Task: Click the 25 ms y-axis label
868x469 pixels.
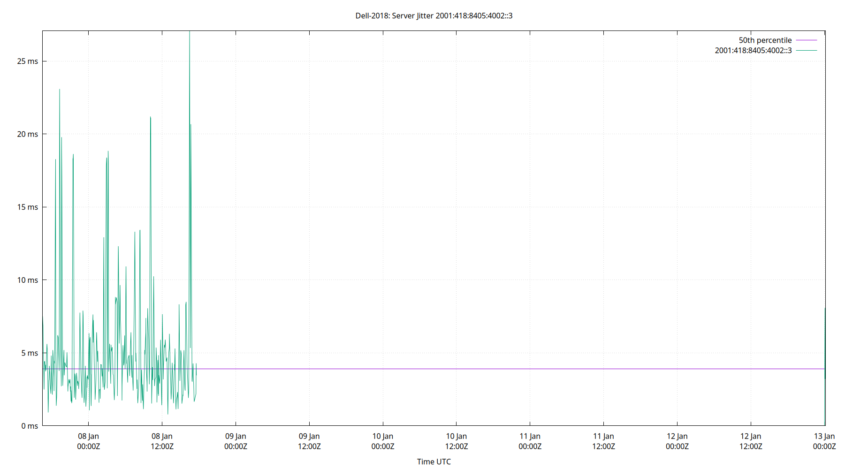Action: point(28,61)
